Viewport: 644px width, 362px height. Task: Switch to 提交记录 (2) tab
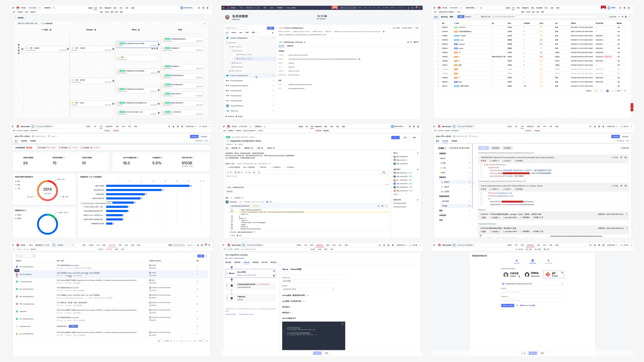click(236, 148)
